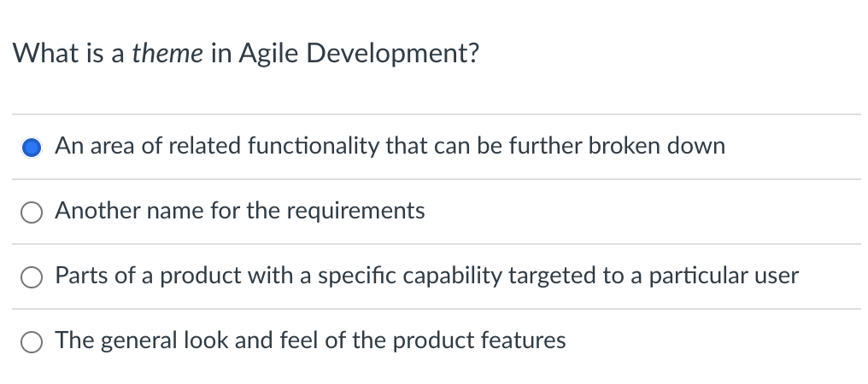Click the words 'product features' in the last answer
Screen dimensions: 868x384
(479, 341)
